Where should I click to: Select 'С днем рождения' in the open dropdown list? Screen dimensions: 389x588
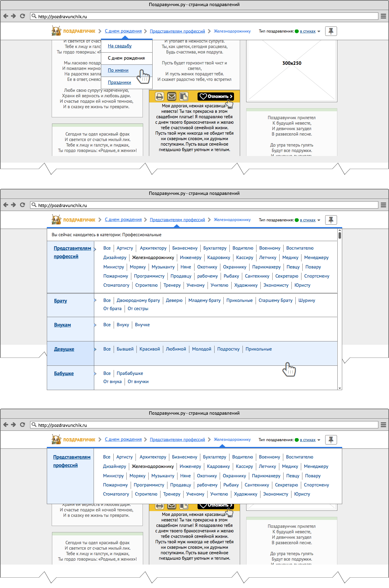click(x=126, y=58)
